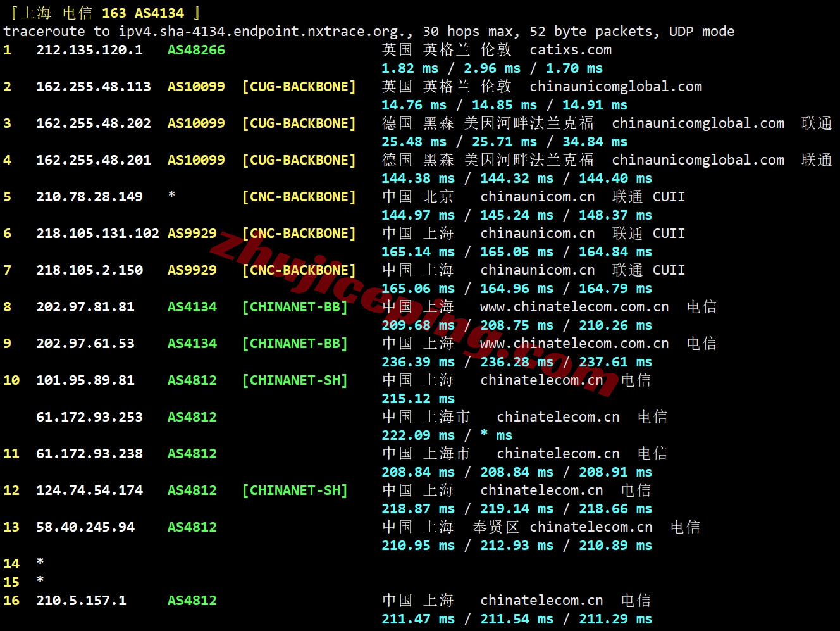This screenshot has height=631, width=840.
Task: Select chinaunicomglobal.com on hop 2
Action: (x=615, y=87)
